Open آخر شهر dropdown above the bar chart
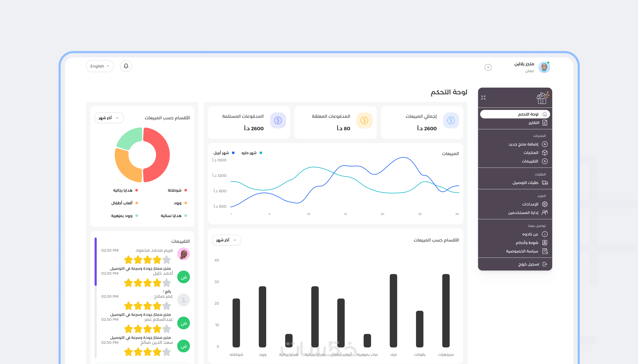638x364 pixels. [x=227, y=240]
